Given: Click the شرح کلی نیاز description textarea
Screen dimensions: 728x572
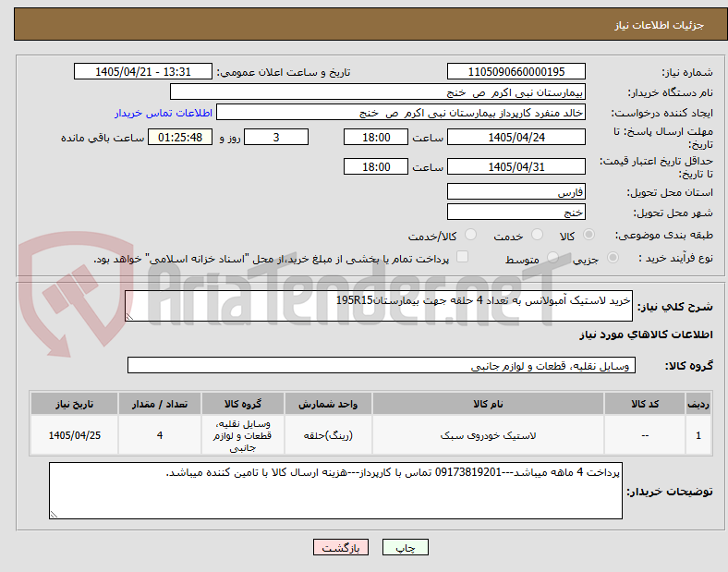Looking at the screenshot, I should click(x=379, y=306).
